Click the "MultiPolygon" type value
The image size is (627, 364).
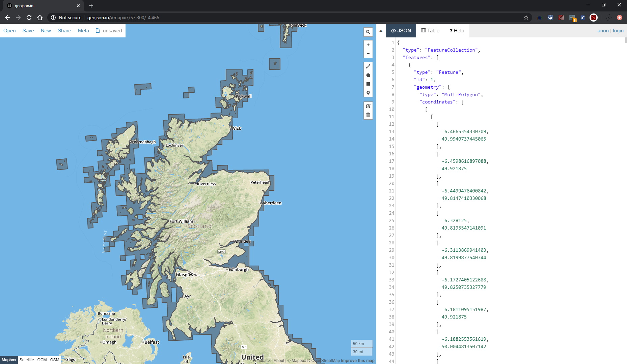click(461, 94)
